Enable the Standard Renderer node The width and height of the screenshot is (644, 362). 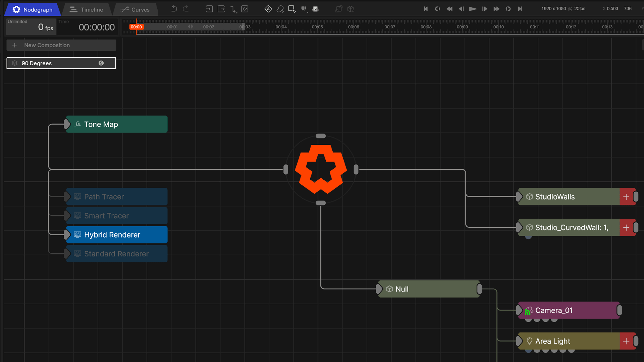click(x=116, y=254)
